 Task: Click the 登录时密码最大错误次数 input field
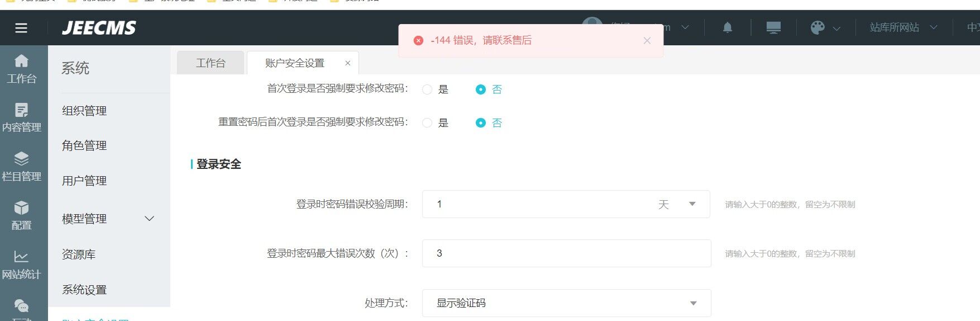[x=566, y=253]
